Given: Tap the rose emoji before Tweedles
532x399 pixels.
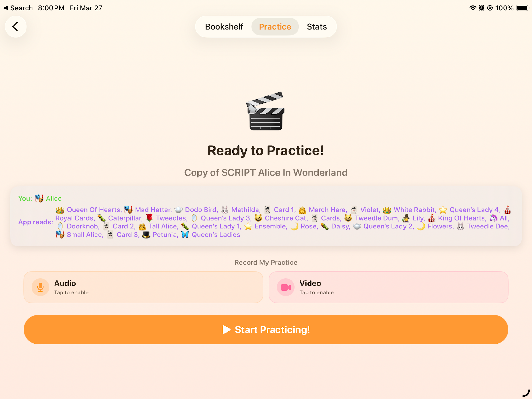Looking at the screenshot, I should coord(149,218).
